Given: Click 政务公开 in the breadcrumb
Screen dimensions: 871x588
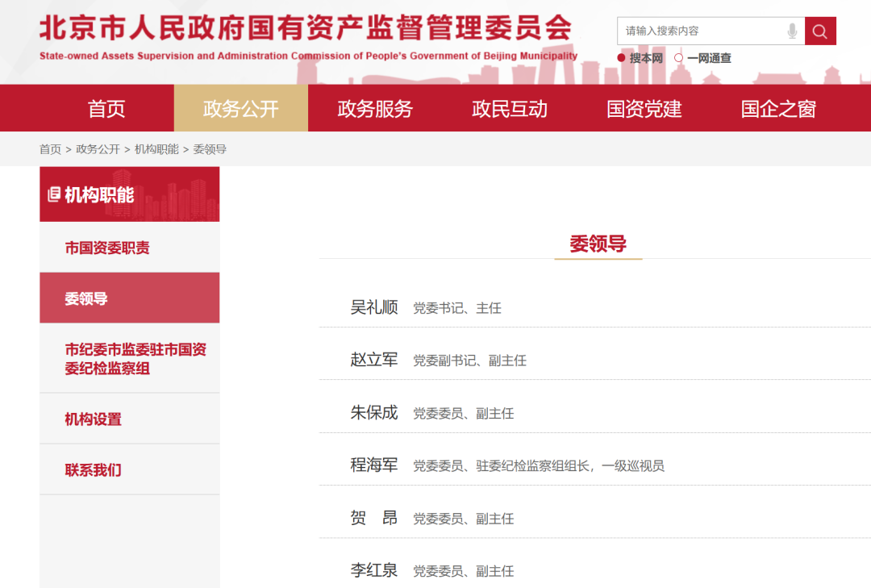Looking at the screenshot, I should point(98,149).
